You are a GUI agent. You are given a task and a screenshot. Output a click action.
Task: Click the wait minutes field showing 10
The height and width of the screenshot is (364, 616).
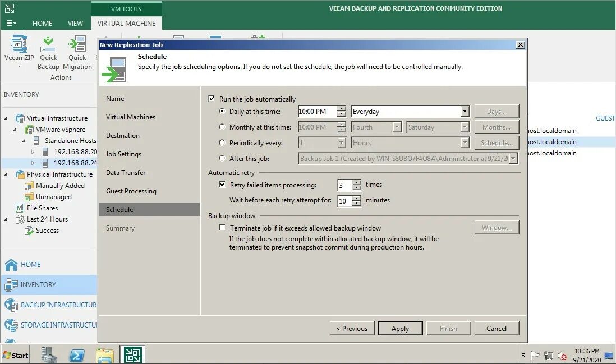point(345,201)
